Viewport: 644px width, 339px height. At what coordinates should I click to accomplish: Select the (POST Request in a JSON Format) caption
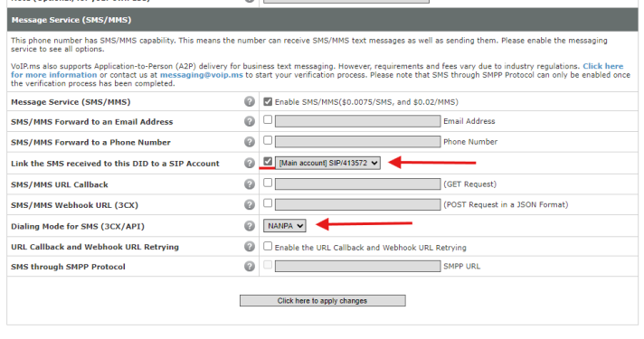(x=506, y=204)
